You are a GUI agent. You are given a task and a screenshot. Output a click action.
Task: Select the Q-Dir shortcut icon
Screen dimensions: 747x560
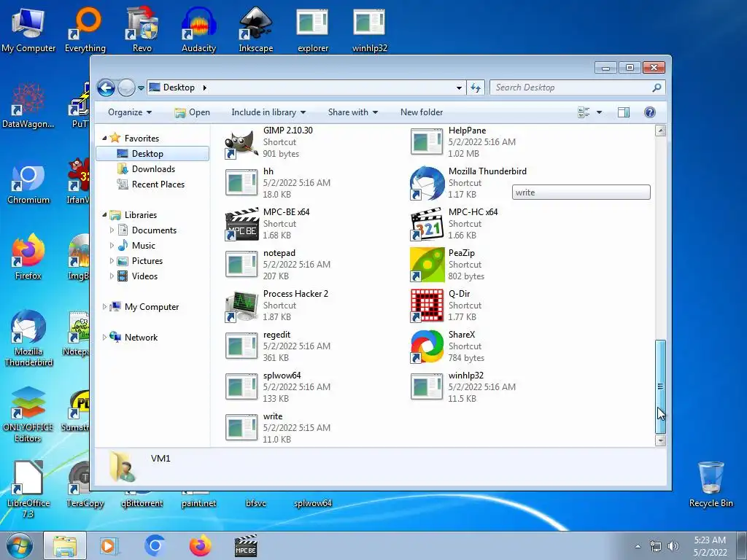click(427, 306)
